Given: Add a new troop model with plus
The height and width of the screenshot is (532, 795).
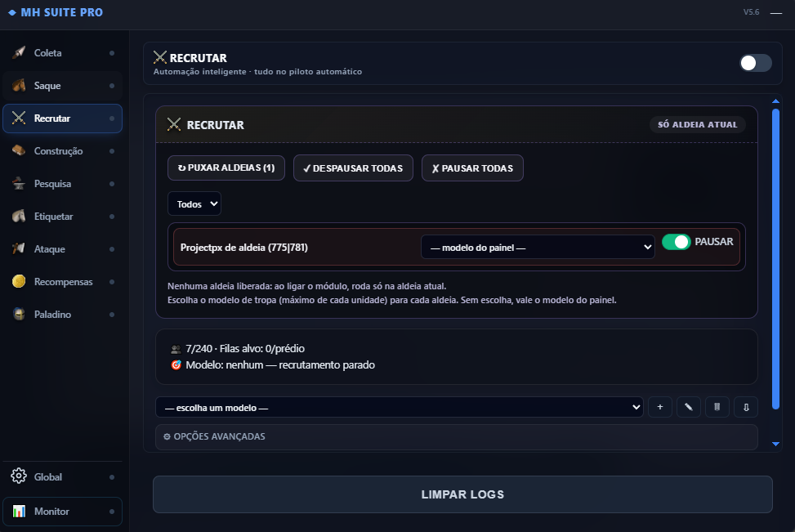Looking at the screenshot, I should click(x=659, y=407).
